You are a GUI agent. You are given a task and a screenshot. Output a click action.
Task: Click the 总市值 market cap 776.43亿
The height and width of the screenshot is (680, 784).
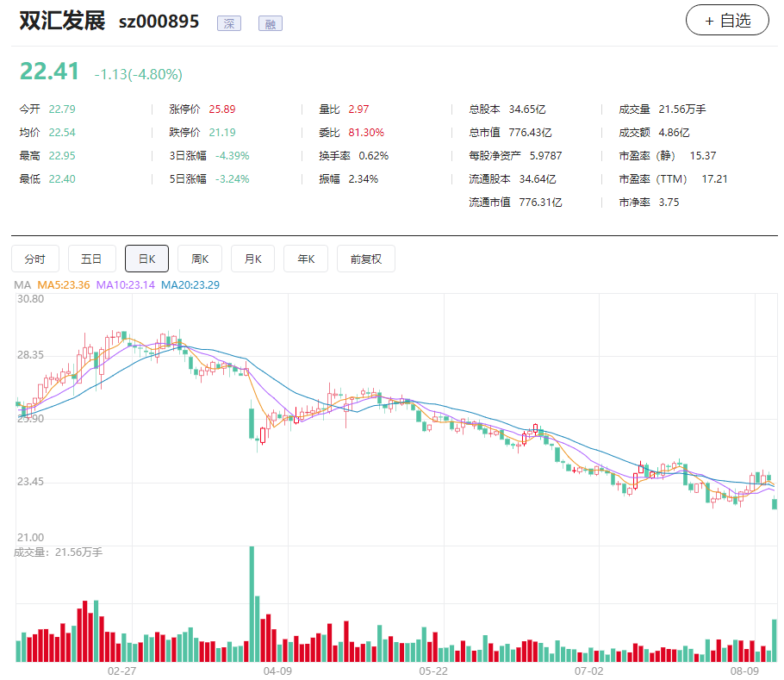[530, 133]
